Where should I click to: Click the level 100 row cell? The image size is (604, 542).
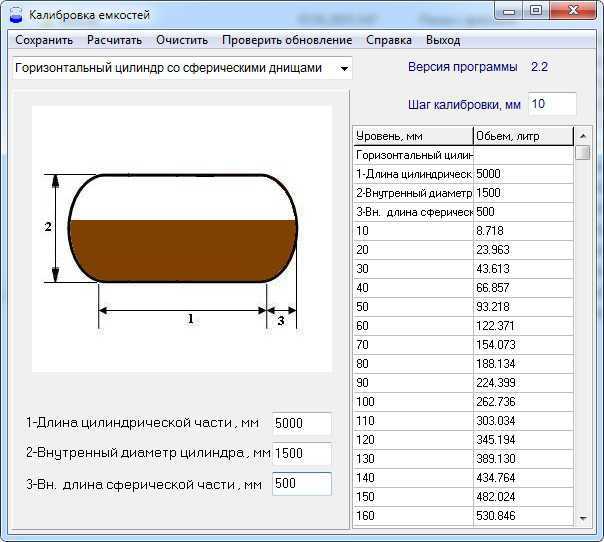(x=413, y=402)
